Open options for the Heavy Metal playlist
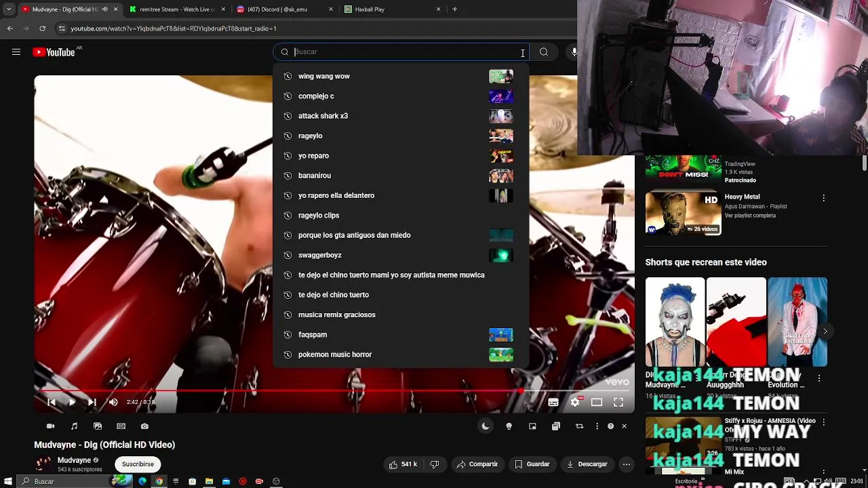Viewport: 868px width, 488px height. pyautogui.click(x=823, y=198)
